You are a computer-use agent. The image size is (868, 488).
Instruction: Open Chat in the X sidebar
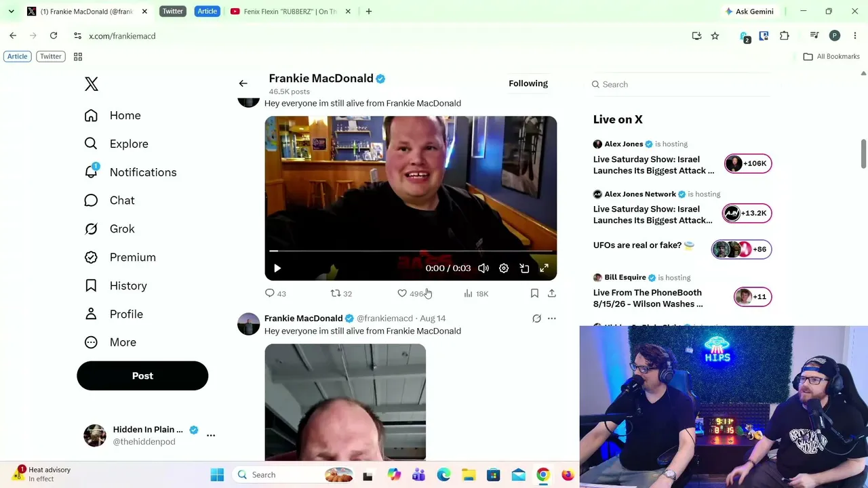point(108,201)
